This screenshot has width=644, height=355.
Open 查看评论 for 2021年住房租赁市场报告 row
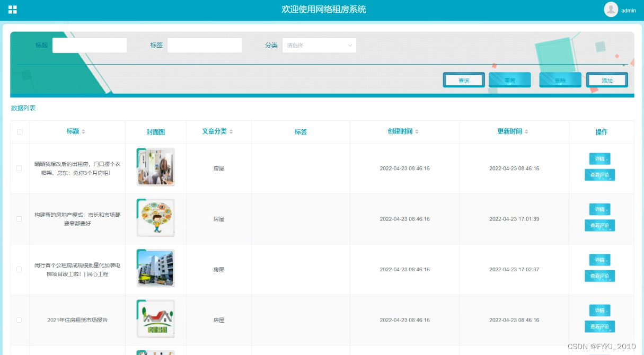point(599,326)
